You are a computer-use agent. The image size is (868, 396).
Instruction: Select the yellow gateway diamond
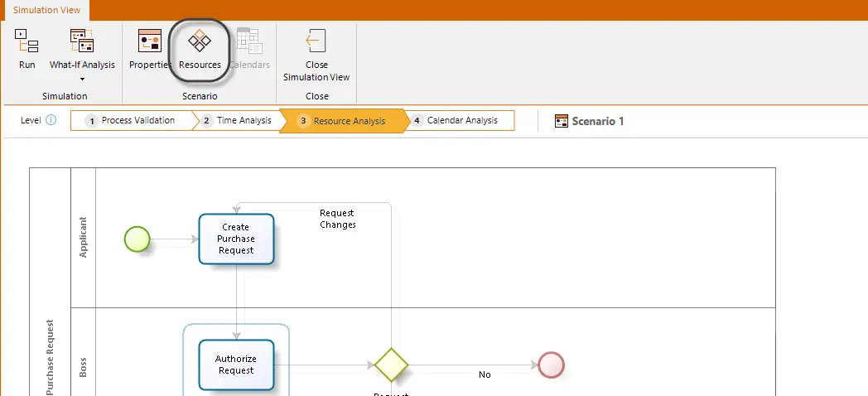point(392,365)
